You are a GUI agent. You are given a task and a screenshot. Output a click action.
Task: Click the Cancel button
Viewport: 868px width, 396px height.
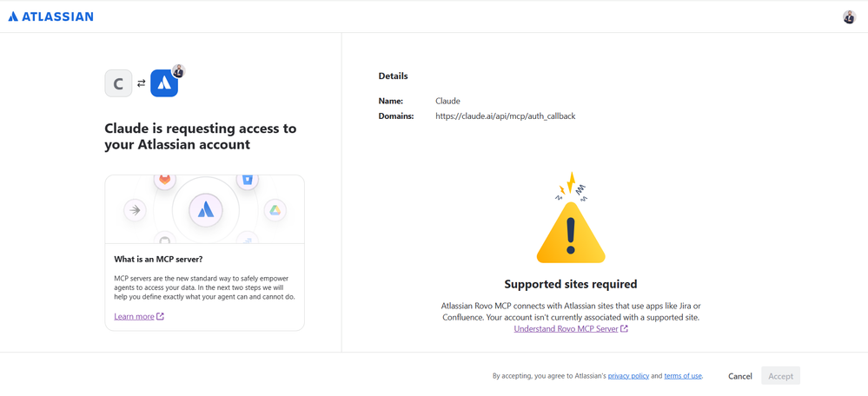[x=740, y=376]
